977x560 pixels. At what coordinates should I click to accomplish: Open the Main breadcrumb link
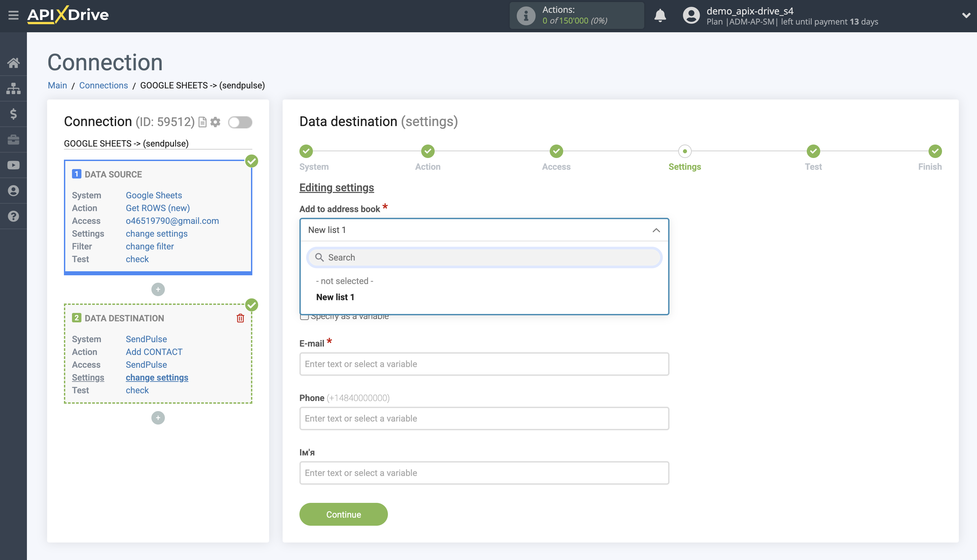pos(57,85)
